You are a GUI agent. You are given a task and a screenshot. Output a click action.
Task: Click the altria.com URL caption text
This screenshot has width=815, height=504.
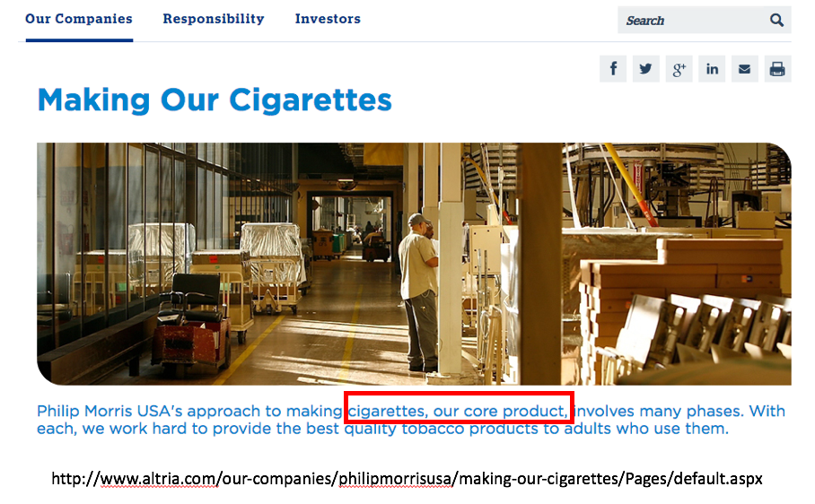click(407, 478)
